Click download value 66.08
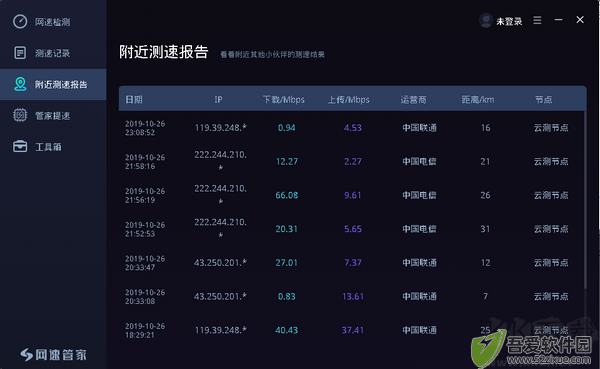The image size is (600, 369). 287,195
